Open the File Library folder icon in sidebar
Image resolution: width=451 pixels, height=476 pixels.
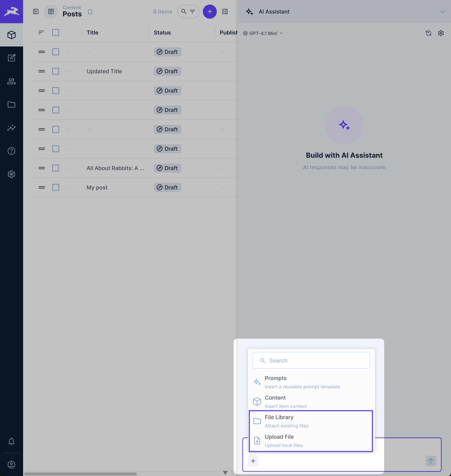(x=11, y=104)
